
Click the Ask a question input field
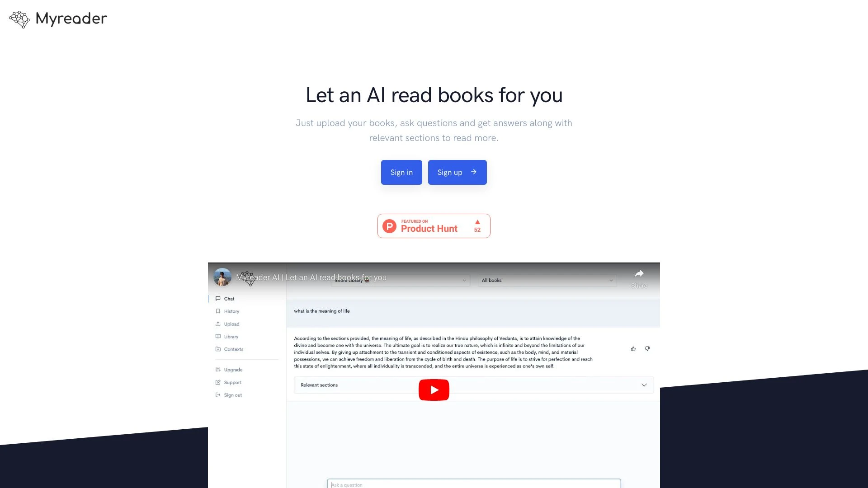tap(474, 485)
